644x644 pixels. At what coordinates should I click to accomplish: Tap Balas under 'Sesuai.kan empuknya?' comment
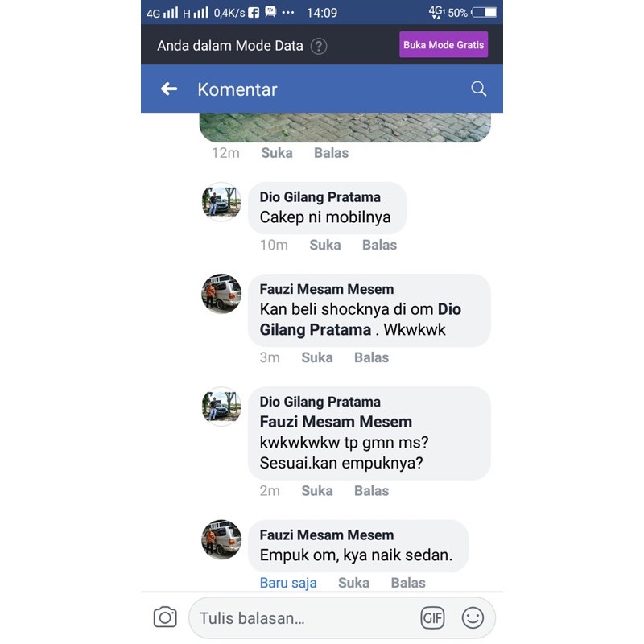(371, 490)
